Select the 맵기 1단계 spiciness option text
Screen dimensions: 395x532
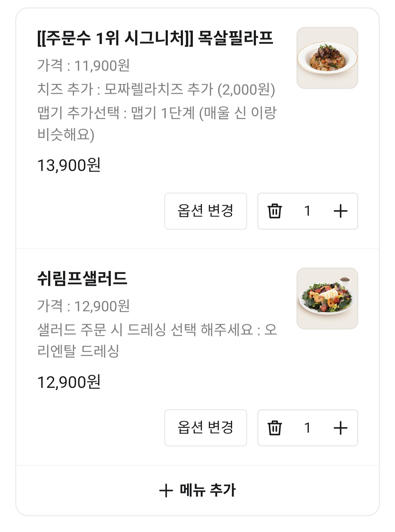pos(156,113)
